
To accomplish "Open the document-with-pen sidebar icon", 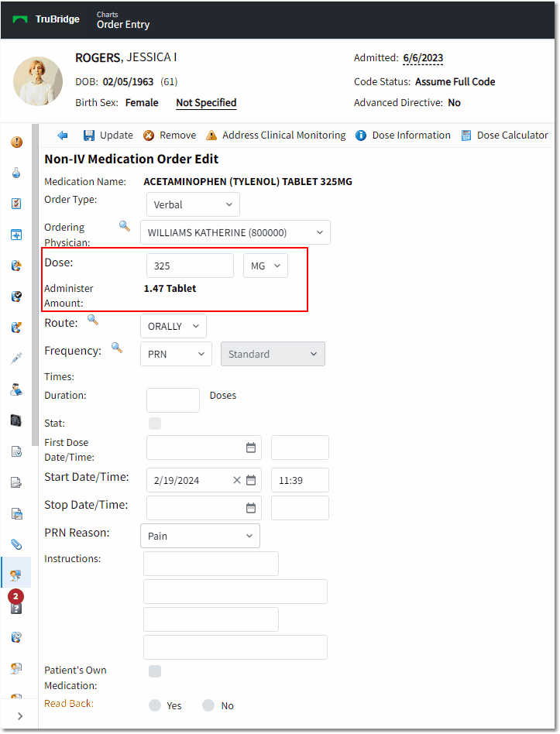I will click(16, 482).
